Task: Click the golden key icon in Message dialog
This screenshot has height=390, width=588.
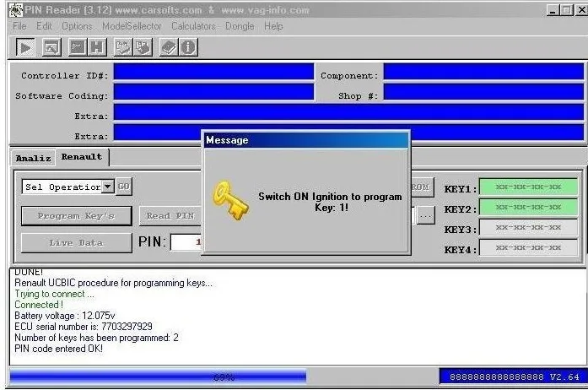Action: point(230,201)
